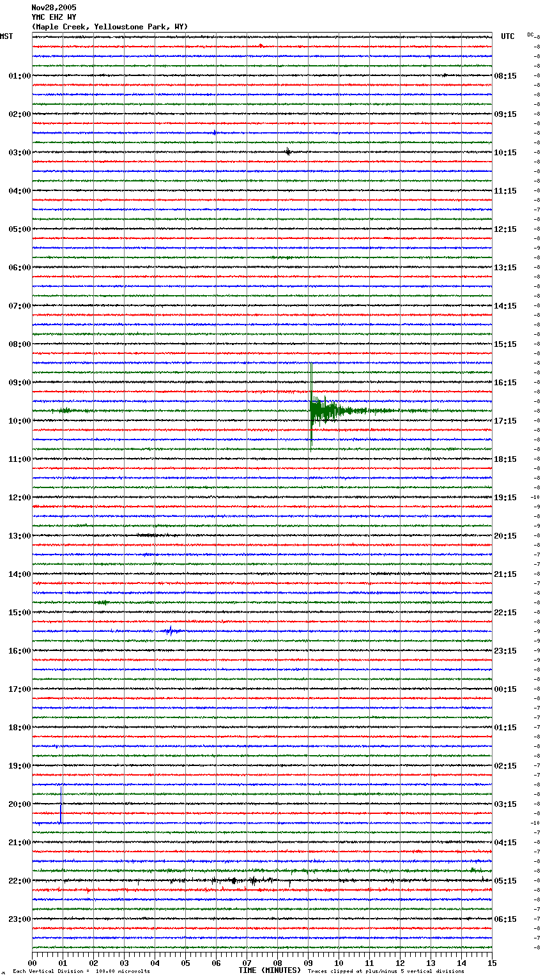543x980 pixels.
Task: Click the "21:15" UTC time label
Action: 505,574
